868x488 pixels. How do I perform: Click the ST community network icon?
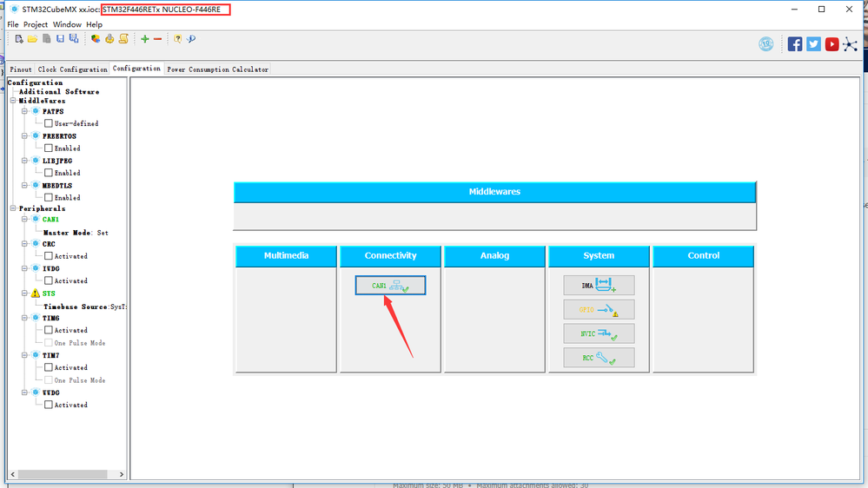(x=851, y=44)
